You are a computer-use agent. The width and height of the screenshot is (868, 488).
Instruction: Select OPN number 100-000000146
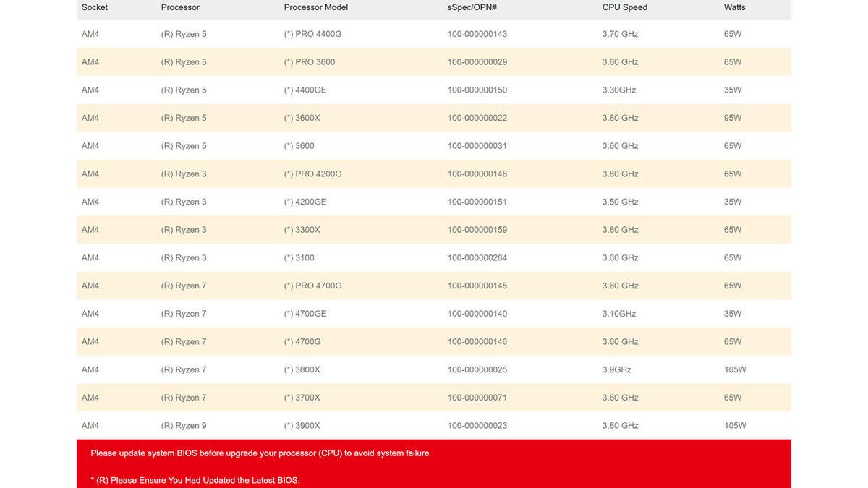477,342
